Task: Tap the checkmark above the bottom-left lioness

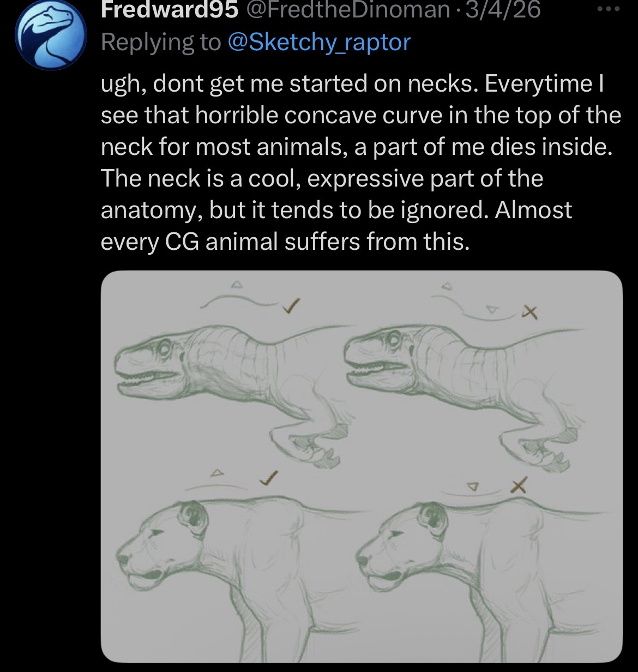Action: (x=268, y=477)
